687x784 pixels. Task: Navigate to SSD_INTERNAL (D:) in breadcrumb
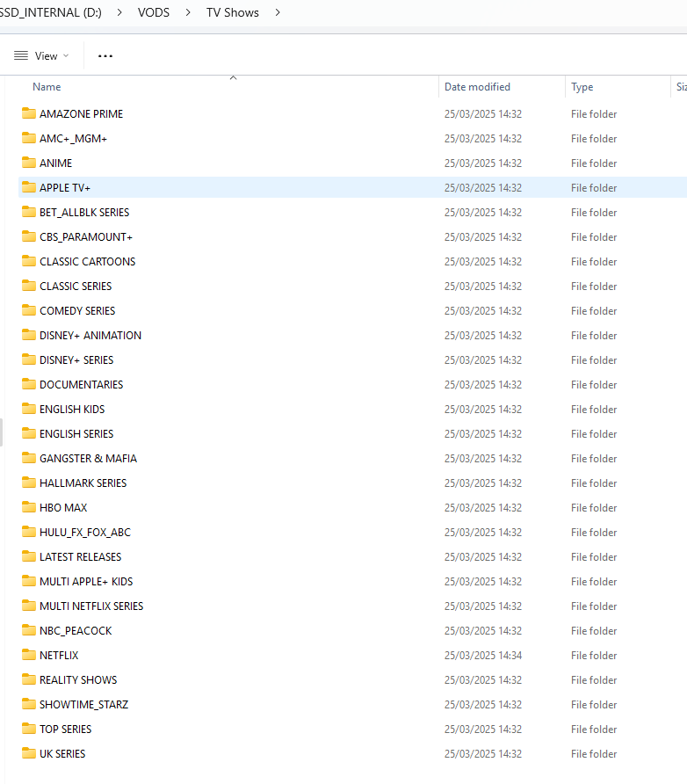50,12
